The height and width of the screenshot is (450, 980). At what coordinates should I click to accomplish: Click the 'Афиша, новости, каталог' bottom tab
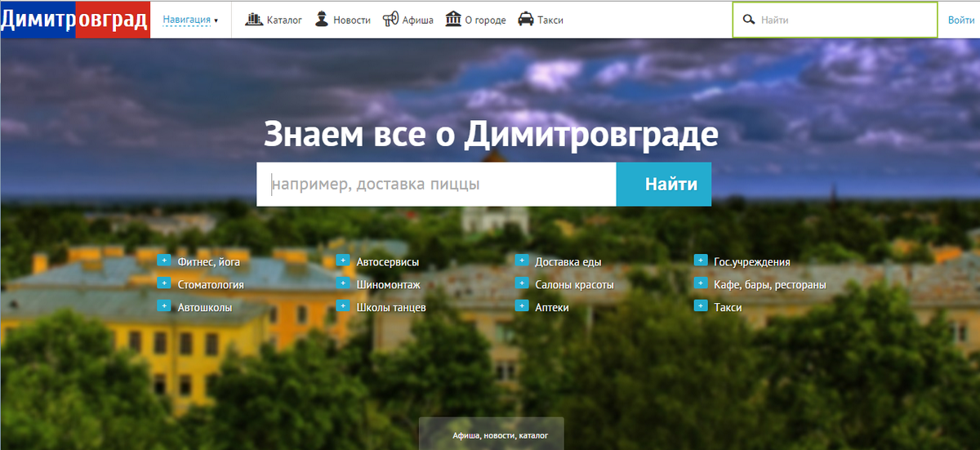point(491,434)
